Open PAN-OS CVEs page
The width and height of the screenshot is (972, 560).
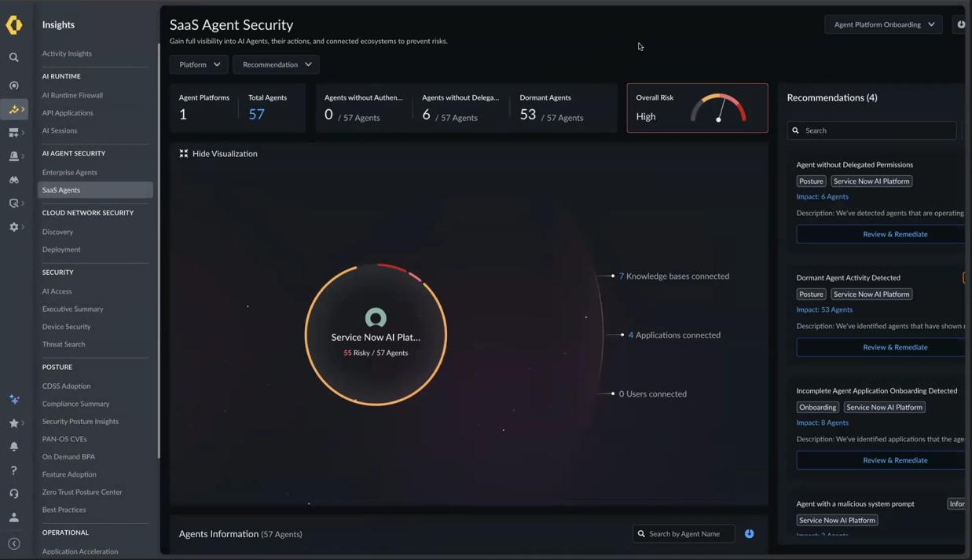(64, 439)
